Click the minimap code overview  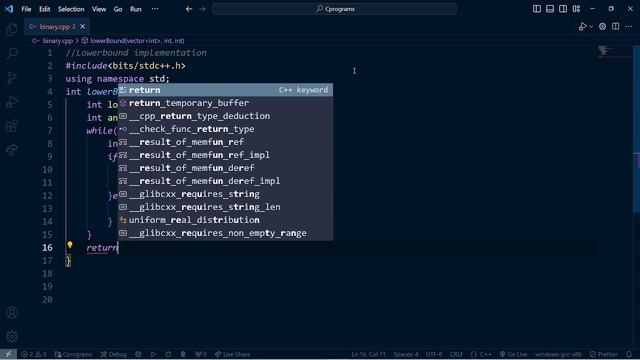614,52
